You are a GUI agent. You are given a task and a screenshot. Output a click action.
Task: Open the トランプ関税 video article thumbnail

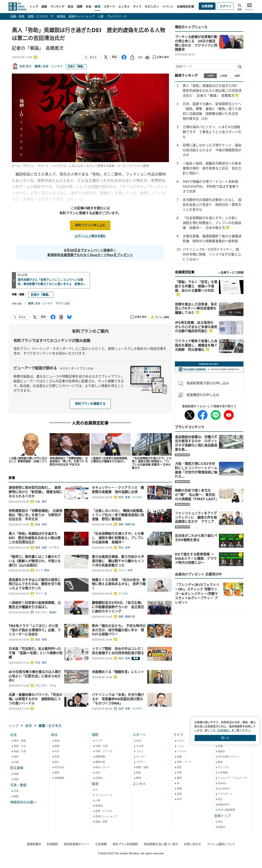click(159, 653)
